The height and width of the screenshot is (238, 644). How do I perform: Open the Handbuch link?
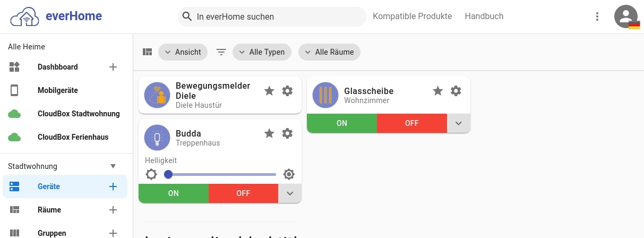click(484, 16)
